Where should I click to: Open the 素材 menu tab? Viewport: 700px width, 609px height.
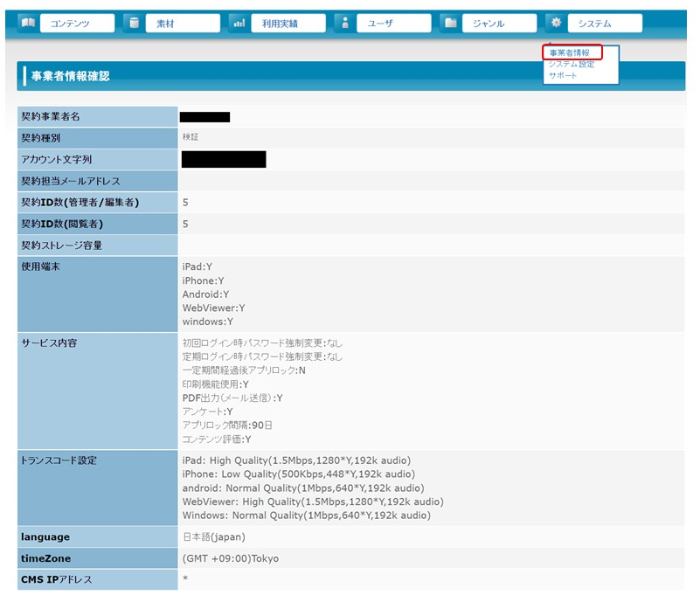coord(183,24)
